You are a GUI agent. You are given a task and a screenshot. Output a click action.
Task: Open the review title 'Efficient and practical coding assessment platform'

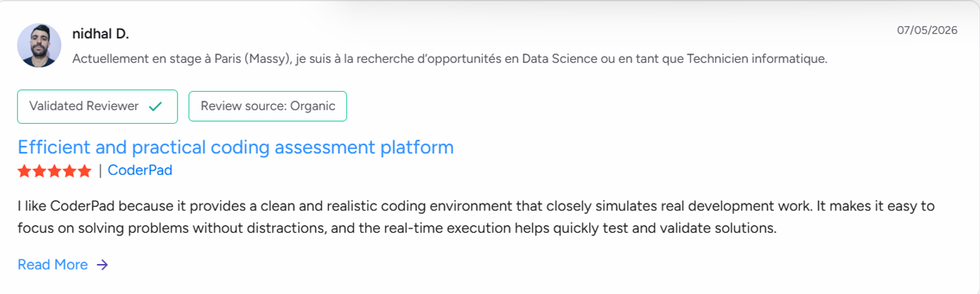pos(235,148)
